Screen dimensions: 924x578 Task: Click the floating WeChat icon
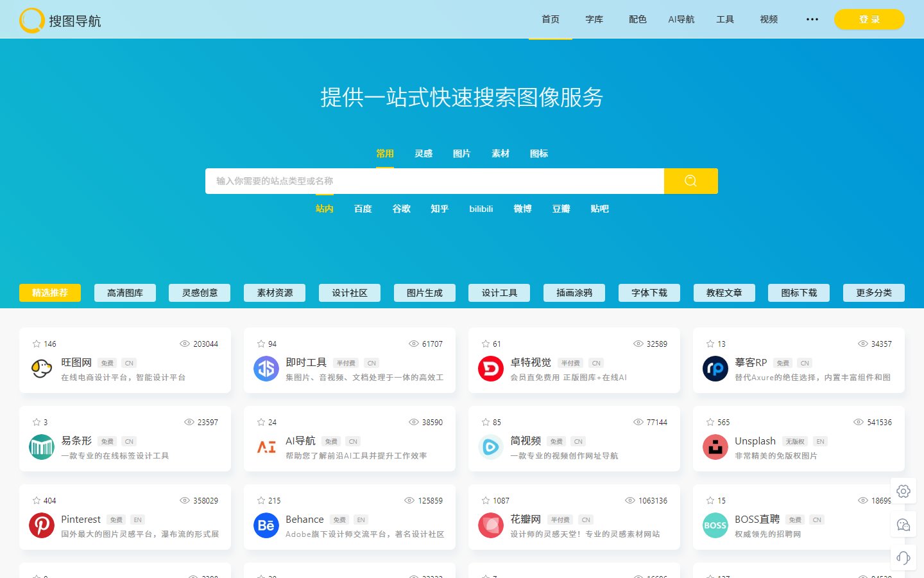pos(903,525)
